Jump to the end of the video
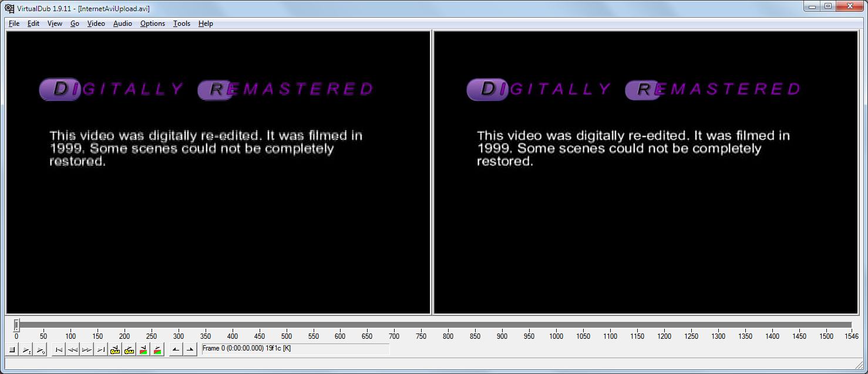The image size is (868, 374). [101, 349]
